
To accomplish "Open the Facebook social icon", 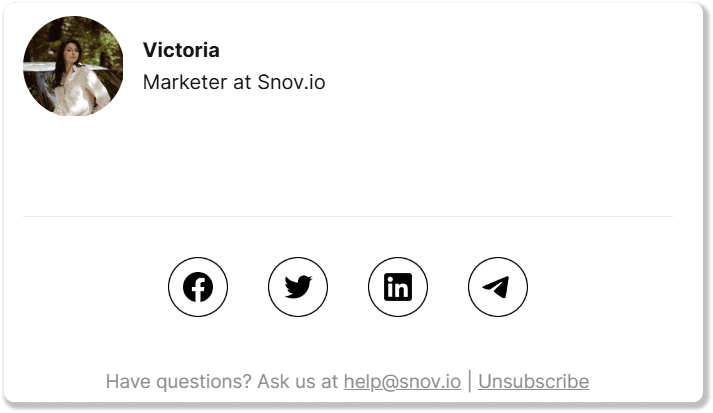I will (x=198, y=288).
